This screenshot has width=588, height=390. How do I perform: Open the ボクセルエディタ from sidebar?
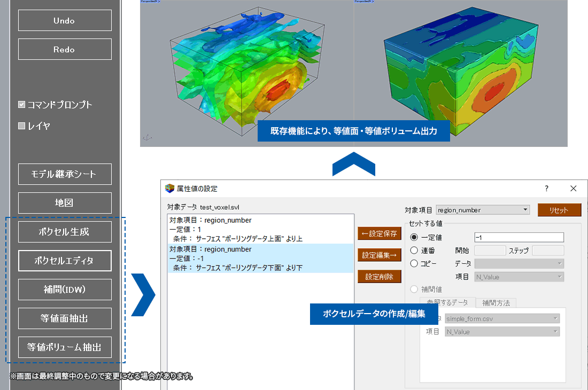pos(65,261)
